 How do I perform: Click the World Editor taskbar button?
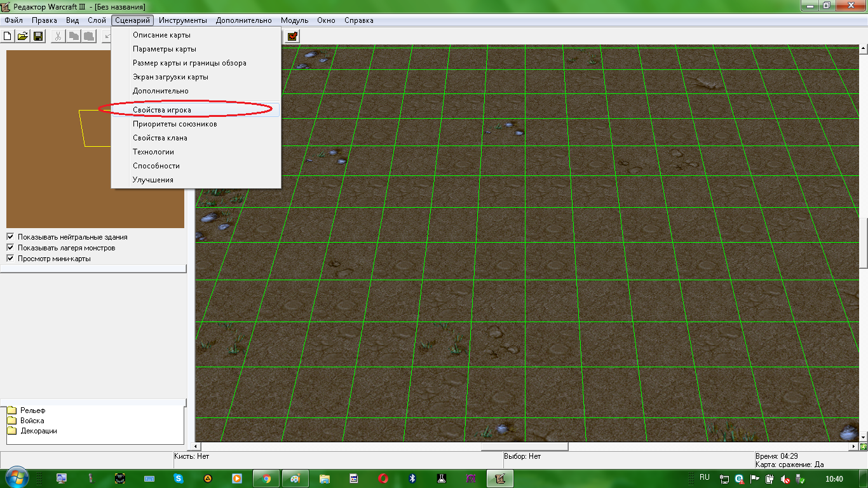coord(500,478)
